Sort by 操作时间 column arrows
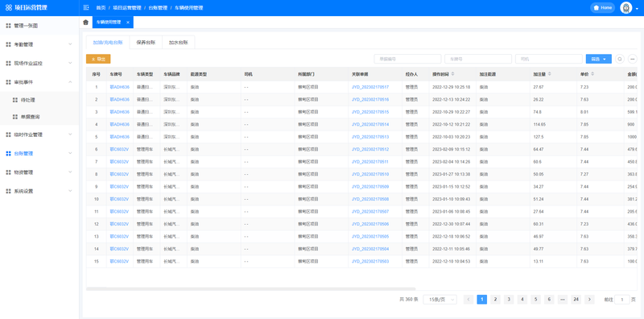Image resolution: width=644 pixels, height=319 pixels. (x=453, y=74)
